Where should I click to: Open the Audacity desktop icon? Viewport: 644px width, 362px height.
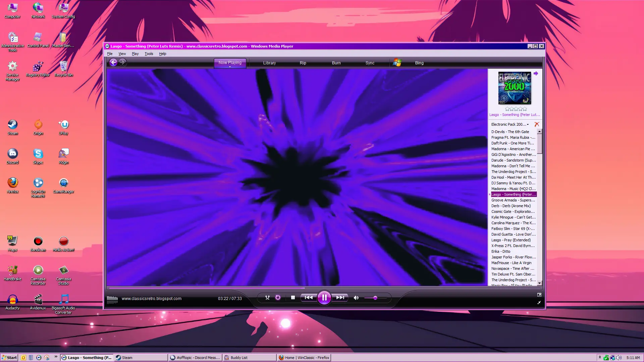(x=12, y=302)
